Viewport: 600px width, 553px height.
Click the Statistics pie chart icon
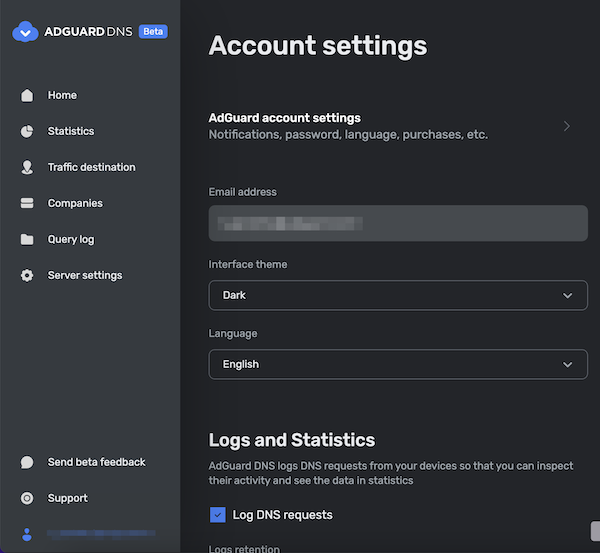[27, 131]
